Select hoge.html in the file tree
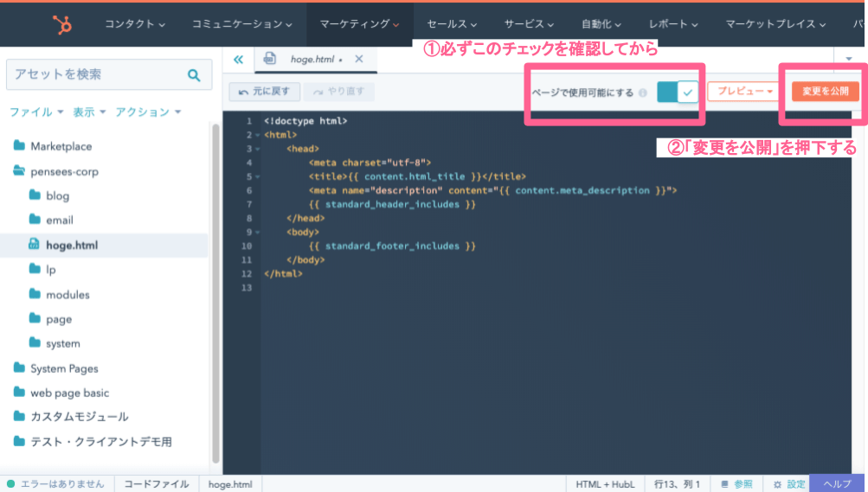868x492 pixels. [71, 245]
